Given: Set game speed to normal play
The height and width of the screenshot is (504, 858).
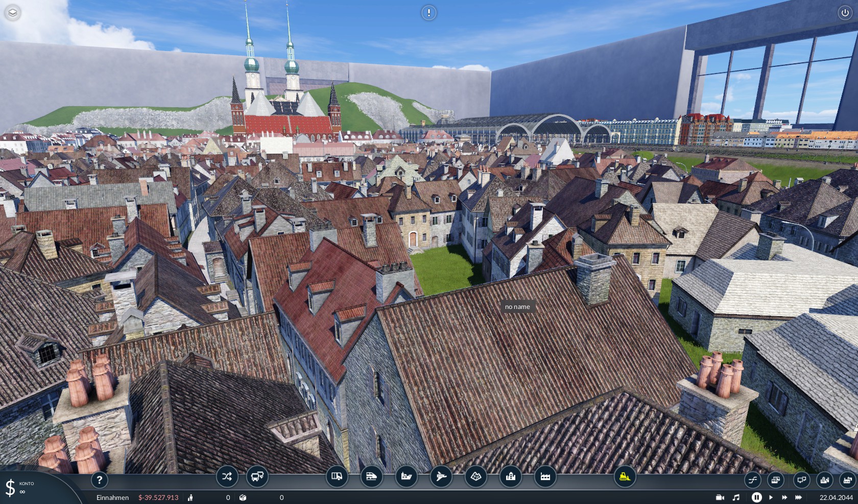Looking at the screenshot, I should point(771,497).
